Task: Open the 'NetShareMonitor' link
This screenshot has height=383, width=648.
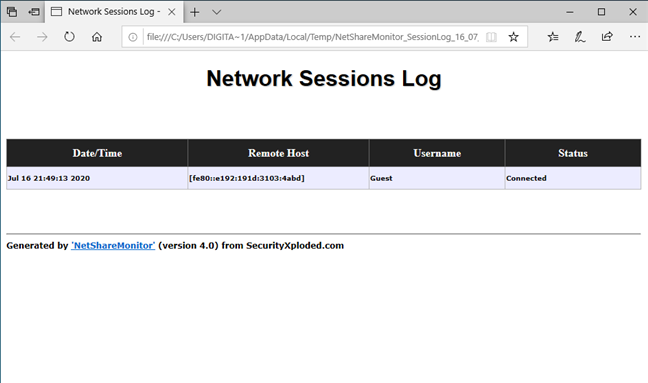Action: coord(113,245)
